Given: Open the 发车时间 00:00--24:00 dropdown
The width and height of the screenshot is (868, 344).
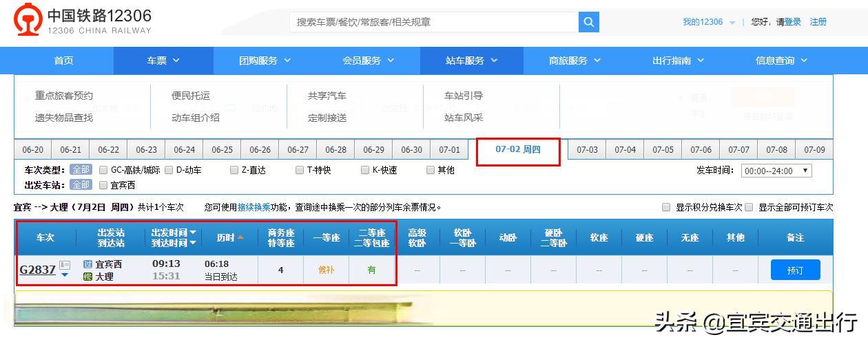Looking at the screenshot, I should [776, 171].
